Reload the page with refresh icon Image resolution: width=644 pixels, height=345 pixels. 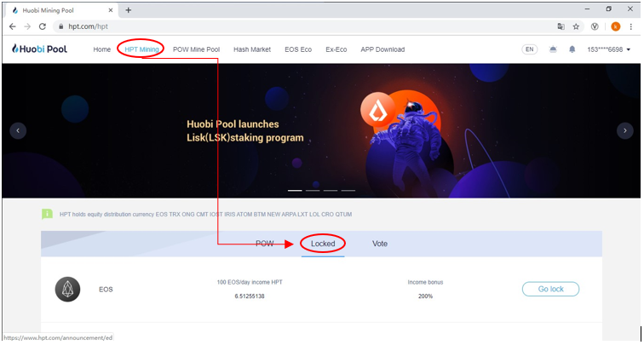pyautogui.click(x=42, y=26)
